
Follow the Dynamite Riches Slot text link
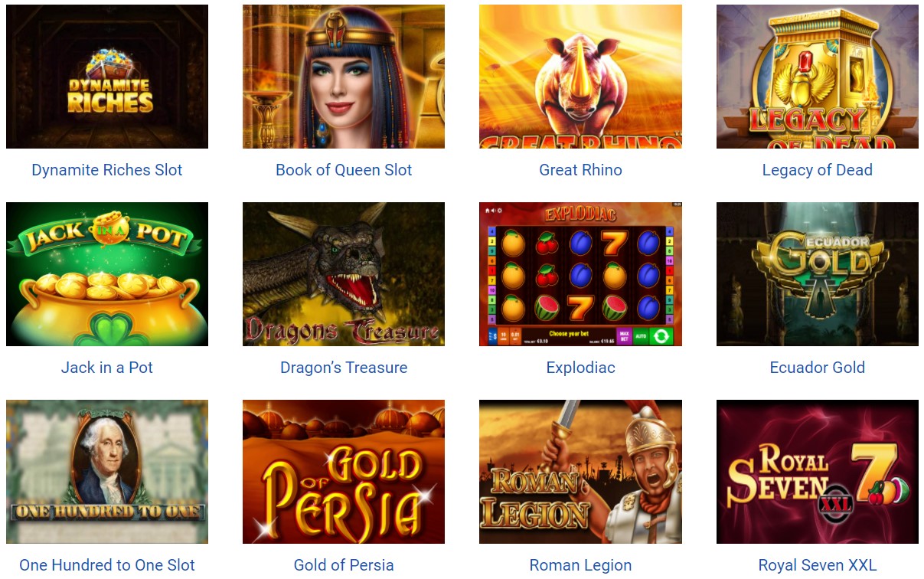pos(107,170)
